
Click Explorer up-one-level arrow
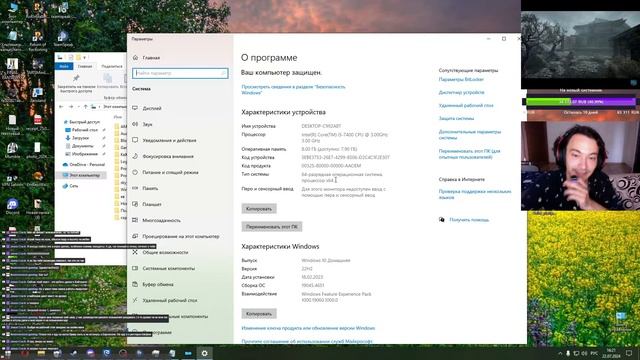pos(85,107)
